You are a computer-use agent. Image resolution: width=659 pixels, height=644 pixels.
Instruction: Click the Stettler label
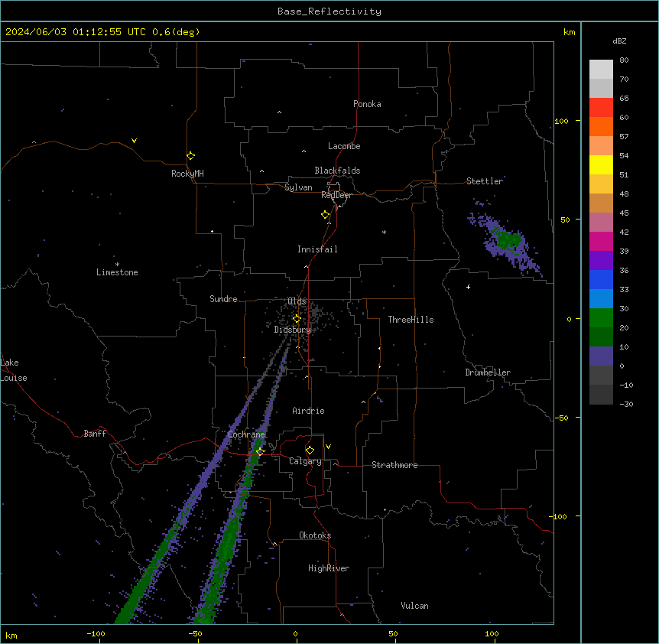[485, 181]
